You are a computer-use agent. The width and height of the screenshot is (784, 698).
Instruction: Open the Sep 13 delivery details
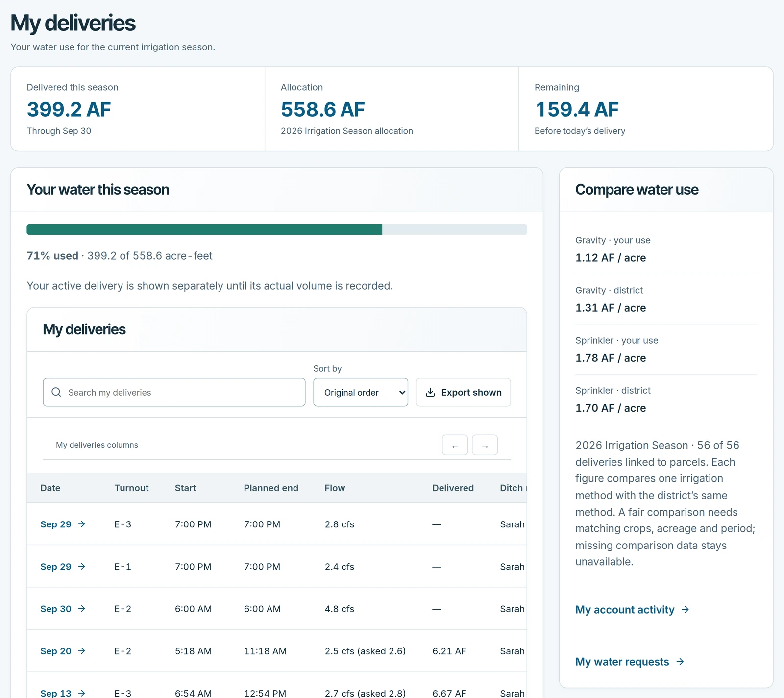pyautogui.click(x=63, y=693)
